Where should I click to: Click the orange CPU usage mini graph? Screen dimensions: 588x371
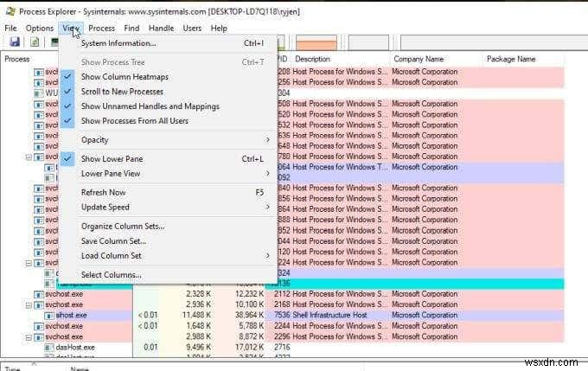tap(316, 42)
